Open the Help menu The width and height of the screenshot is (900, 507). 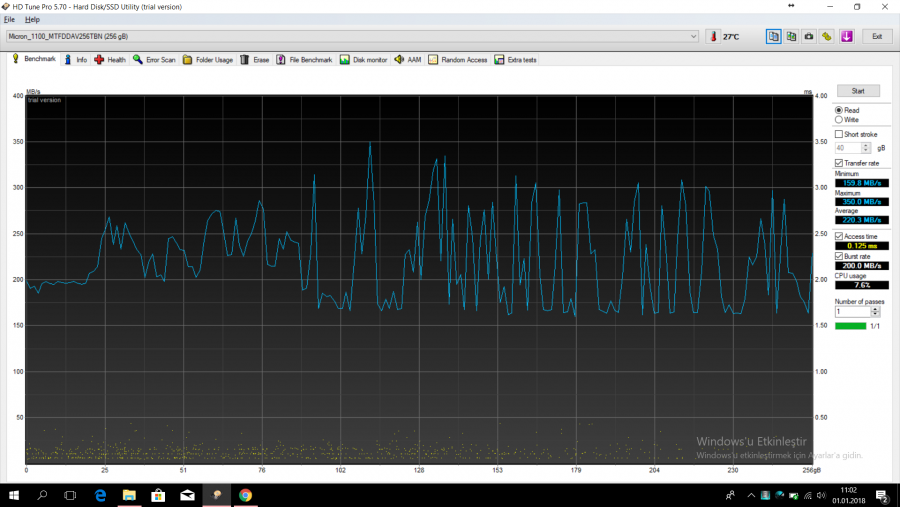coord(32,20)
